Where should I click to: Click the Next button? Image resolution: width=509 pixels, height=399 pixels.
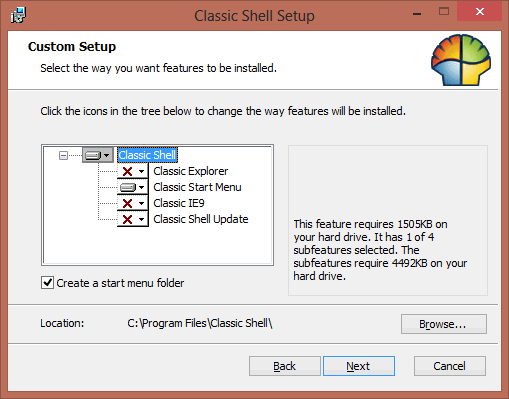[x=359, y=366]
